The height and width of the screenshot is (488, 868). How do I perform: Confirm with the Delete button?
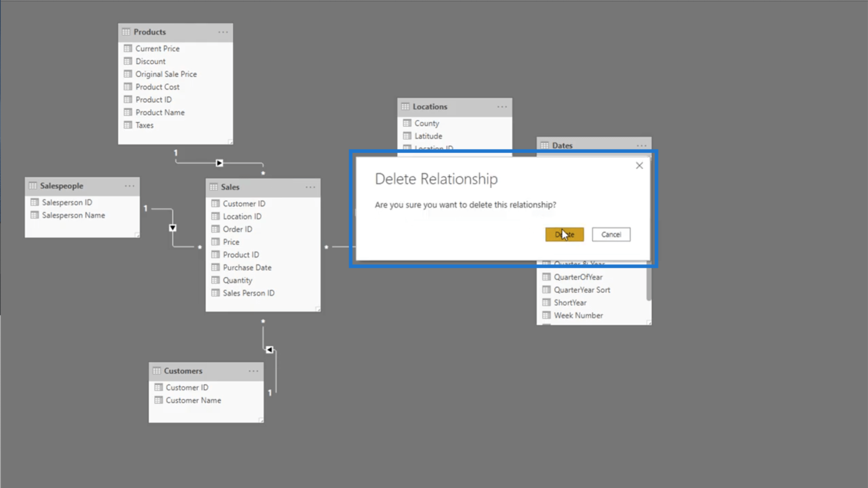pyautogui.click(x=564, y=234)
